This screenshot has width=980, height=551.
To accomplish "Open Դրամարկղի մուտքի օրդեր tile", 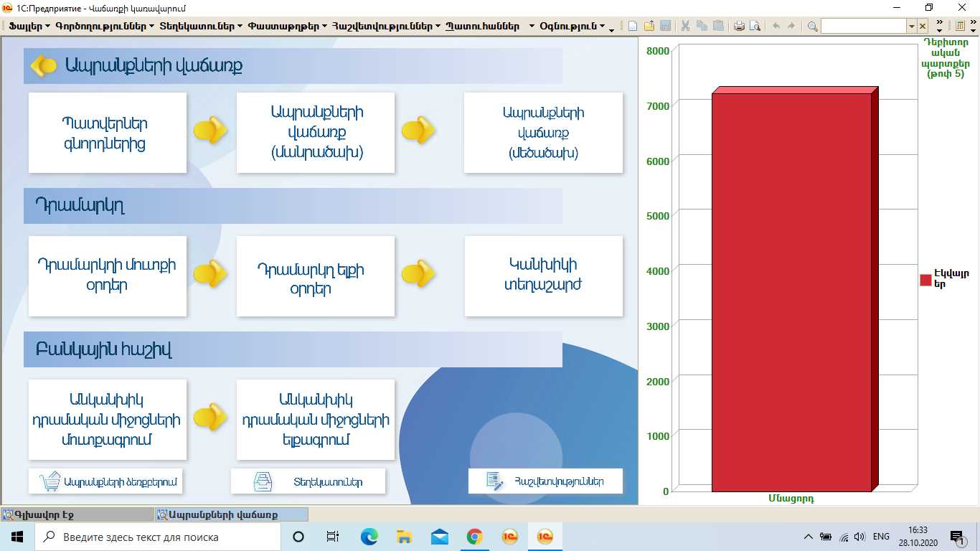I will (x=108, y=276).
